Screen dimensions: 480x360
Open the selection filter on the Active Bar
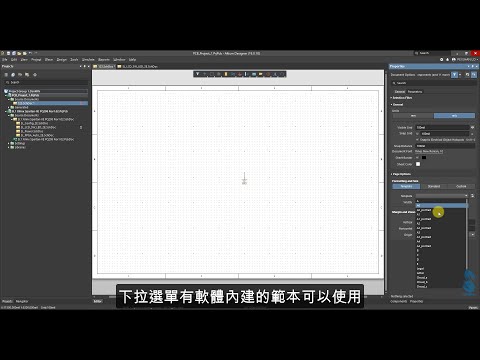coord(198,74)
